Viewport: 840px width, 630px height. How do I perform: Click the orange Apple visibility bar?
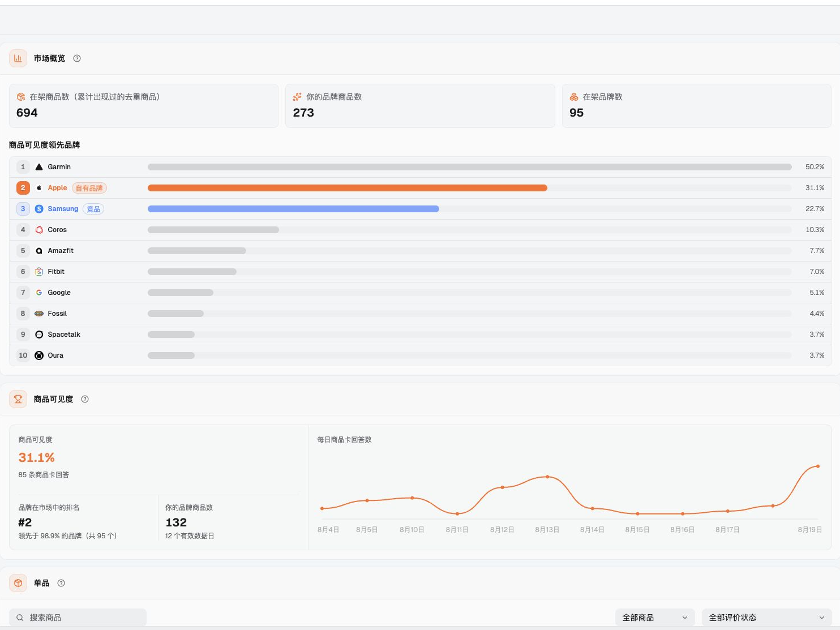(x=348, y=188)
